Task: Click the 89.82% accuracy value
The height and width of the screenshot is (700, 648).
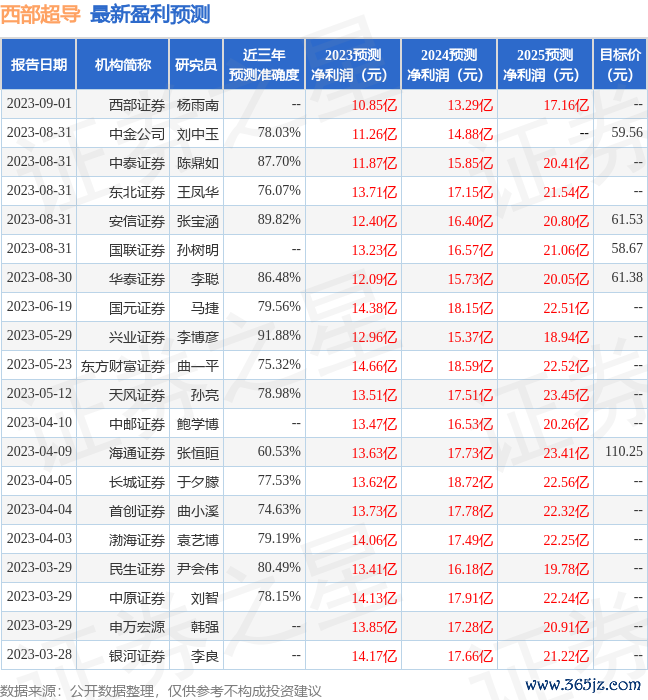Action: point(279,219)
